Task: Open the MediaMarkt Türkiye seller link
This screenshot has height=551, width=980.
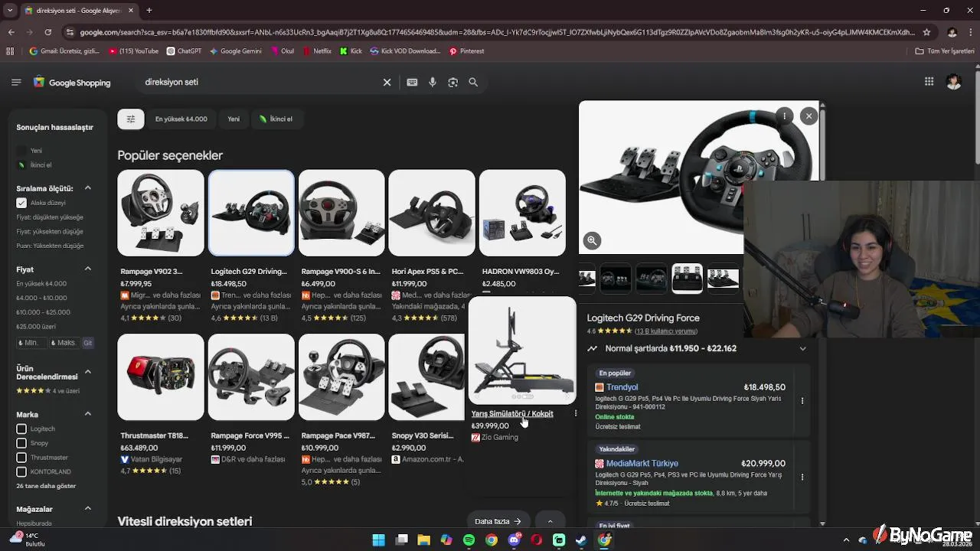Action: pyautogui.click(x=642, y=464)
